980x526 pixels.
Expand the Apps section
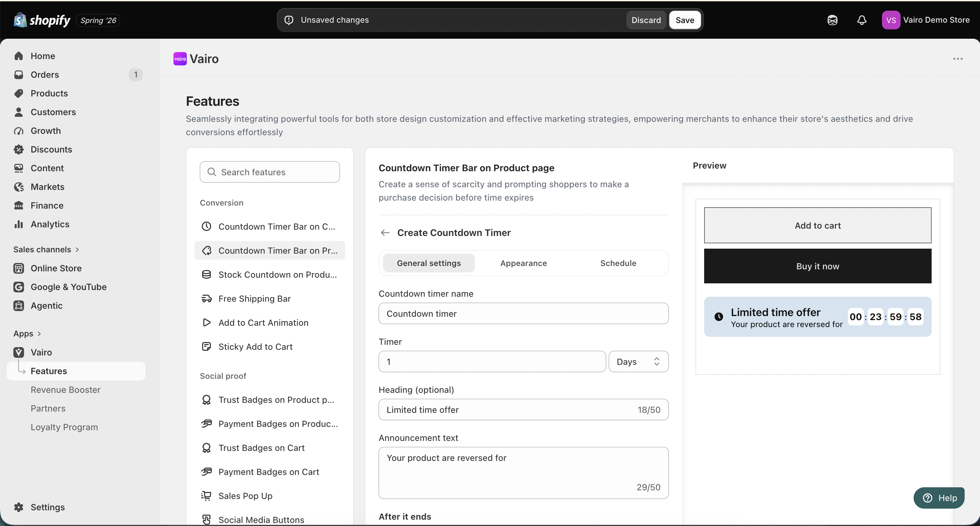tap(27, 333)
